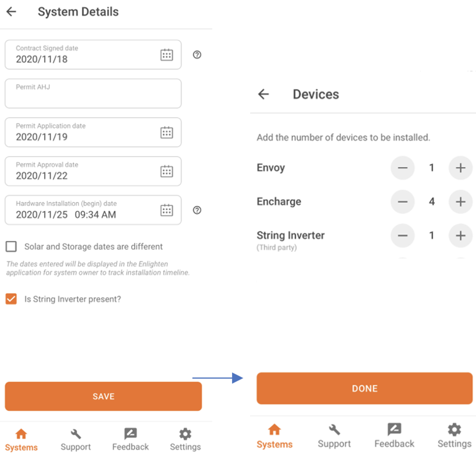
Task: View help for Hardware Installation date
Action: tap(197, 211)
